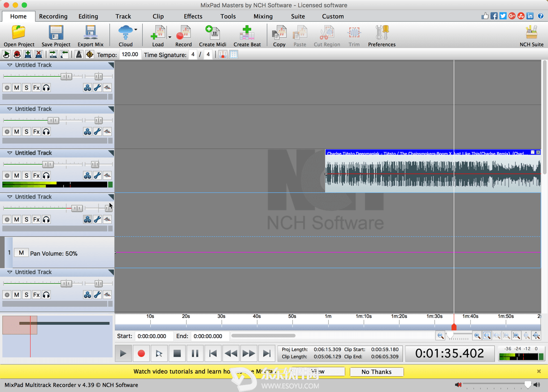The image size is (548, 392).
Task: Switch to the Editing tab
Action: [88, 16]
